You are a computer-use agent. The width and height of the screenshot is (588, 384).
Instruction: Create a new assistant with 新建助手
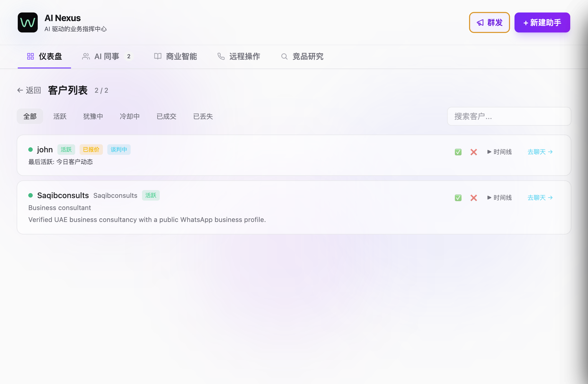point(542,22)
